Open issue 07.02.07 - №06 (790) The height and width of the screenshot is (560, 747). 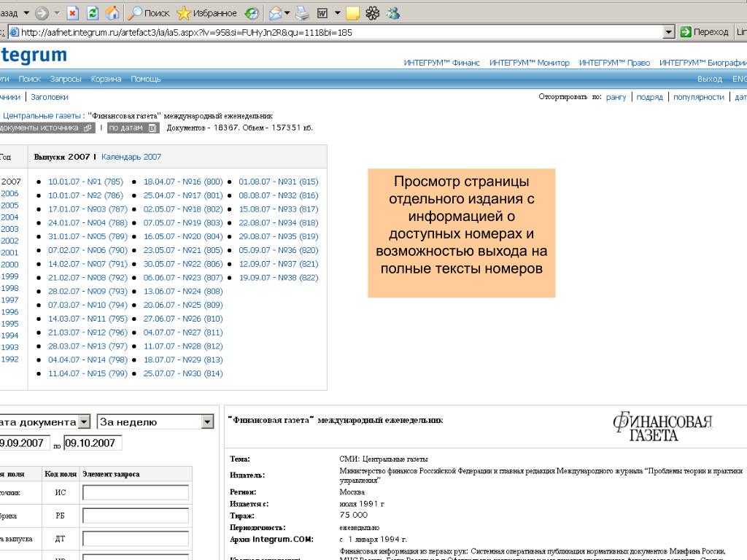pyautogui.click(x=88, y=251)
